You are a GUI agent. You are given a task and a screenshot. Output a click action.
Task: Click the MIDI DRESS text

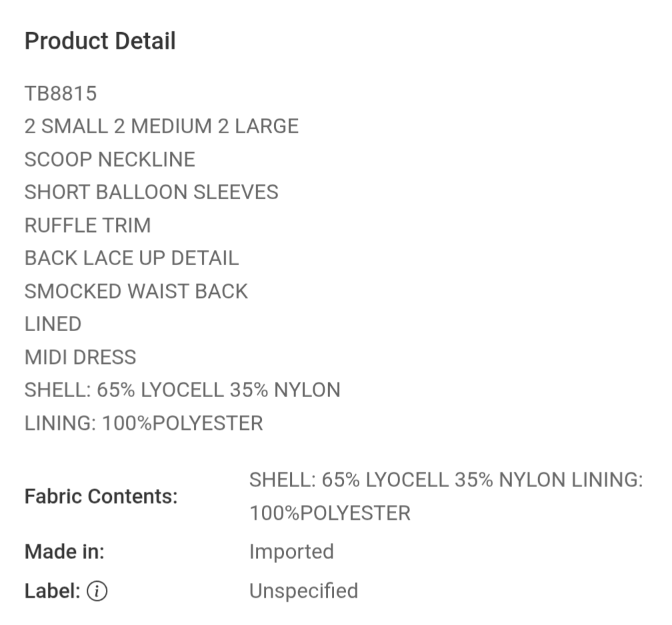pyautogui.click(x=80, y=357)
